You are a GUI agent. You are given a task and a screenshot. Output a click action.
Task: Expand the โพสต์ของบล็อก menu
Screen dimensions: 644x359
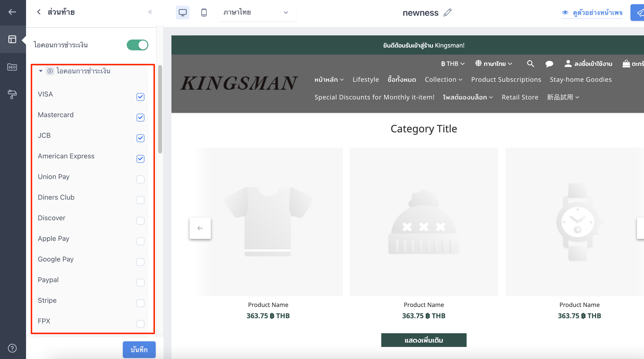[x=468, y=97]
